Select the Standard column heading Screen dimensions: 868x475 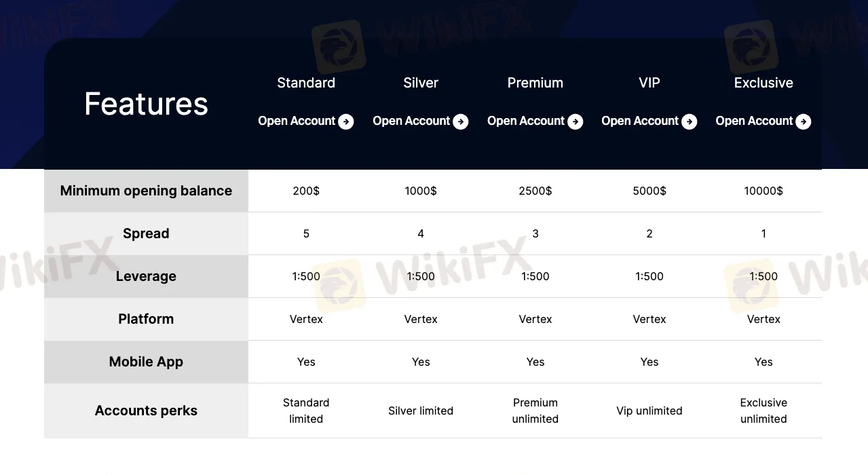(306, 83)
